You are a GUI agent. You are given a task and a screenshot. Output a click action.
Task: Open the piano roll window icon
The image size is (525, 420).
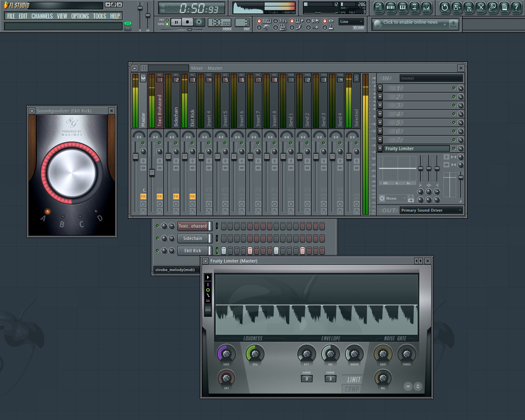coord(402,7)
